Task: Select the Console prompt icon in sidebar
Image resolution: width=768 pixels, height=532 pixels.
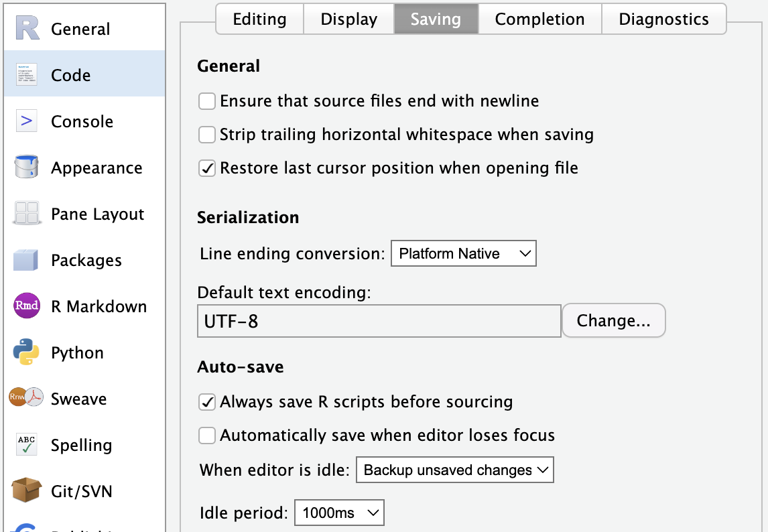Action: click(x=26, y=121)
